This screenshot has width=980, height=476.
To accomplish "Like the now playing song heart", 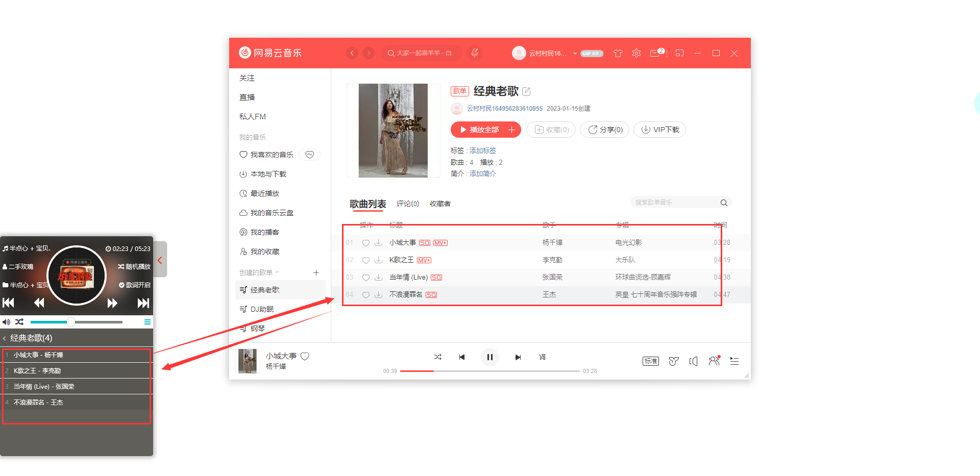I will coord(305,356).
